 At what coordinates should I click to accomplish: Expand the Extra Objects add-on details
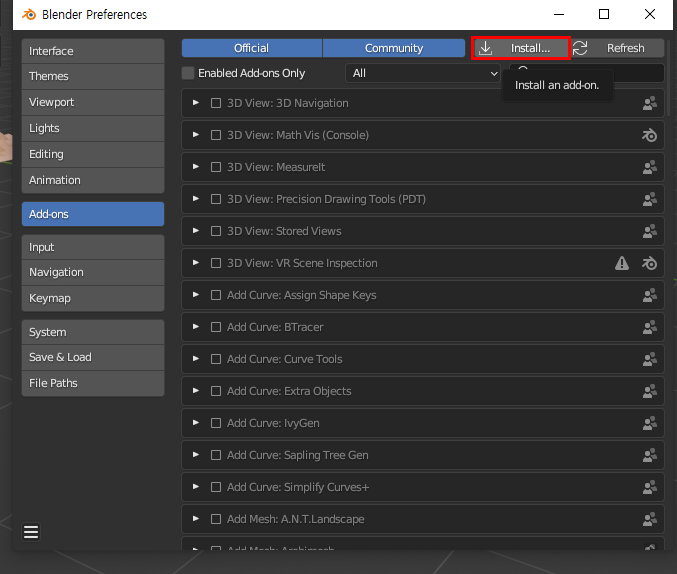pos(196,390)
